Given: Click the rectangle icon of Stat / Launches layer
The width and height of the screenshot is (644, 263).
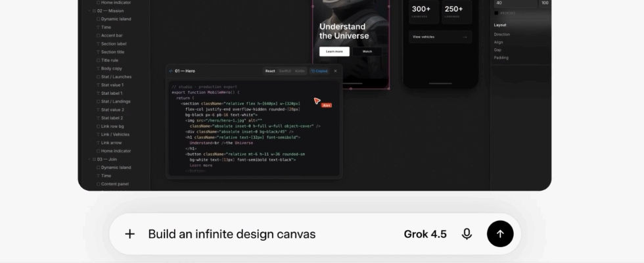Looking at the screenshot, I should pyautogui.click(x=98, y=76).
